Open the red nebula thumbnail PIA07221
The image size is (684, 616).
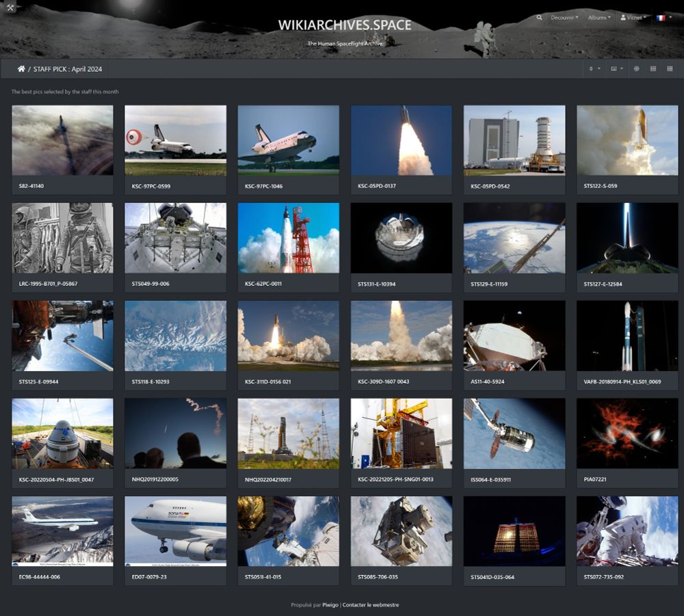click(627, 433)
